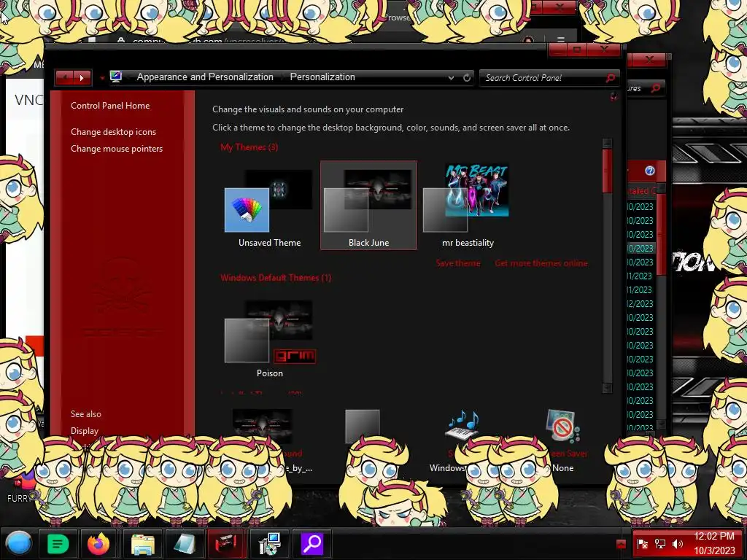Go back using the Back arrow button
Image resolution: width=747 pixels, height=560 pixels.
click(x=64, y=77)
